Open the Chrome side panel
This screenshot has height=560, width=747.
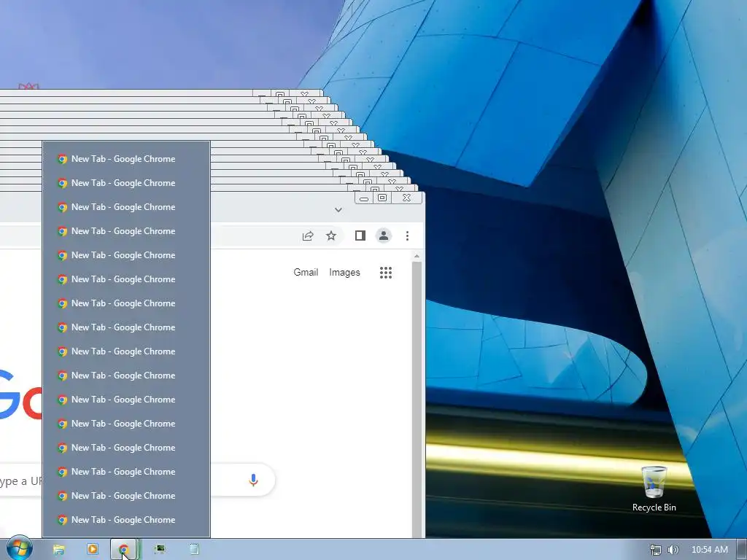[360, 236]
